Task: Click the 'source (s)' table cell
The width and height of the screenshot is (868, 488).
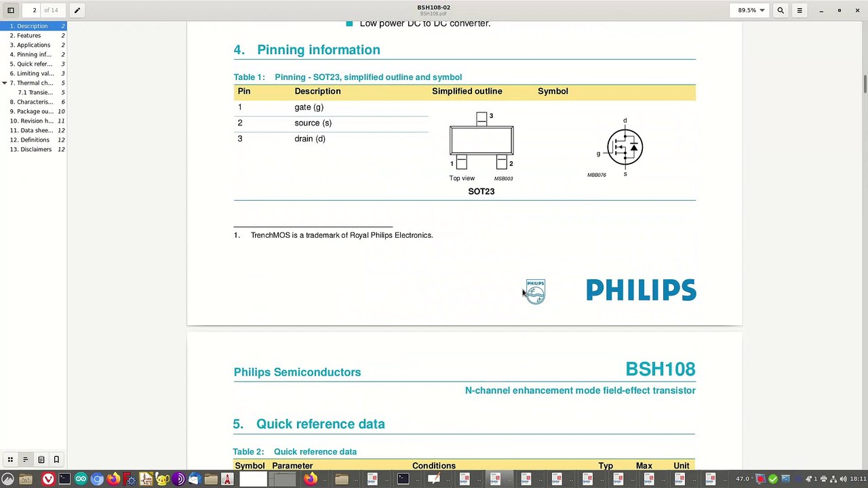Action: (313, 123)
